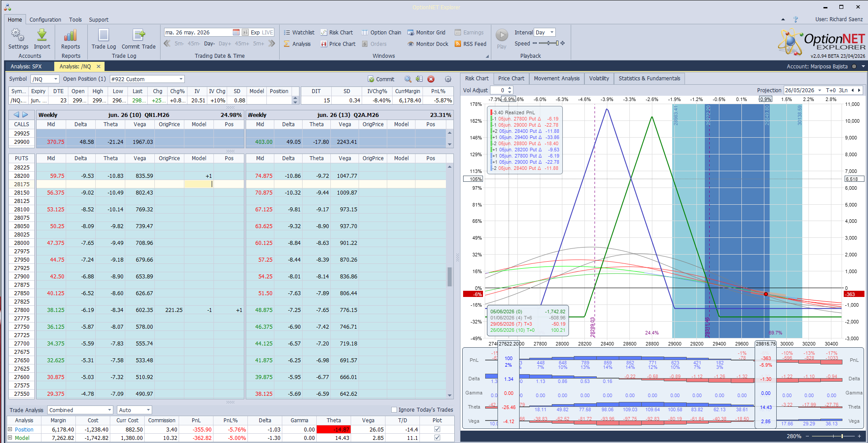868x443 pixels.
Task: Step back one day with Day-
Action: tap(210, 43)
